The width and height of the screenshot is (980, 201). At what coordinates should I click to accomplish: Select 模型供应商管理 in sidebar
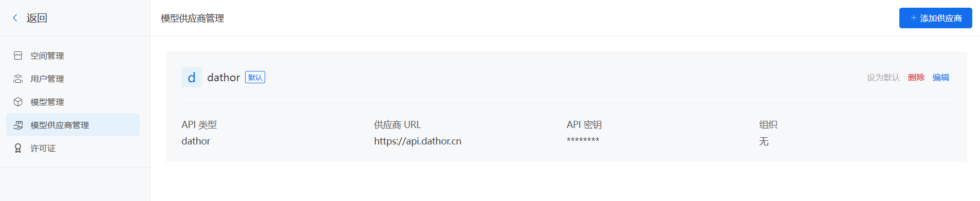73,125
